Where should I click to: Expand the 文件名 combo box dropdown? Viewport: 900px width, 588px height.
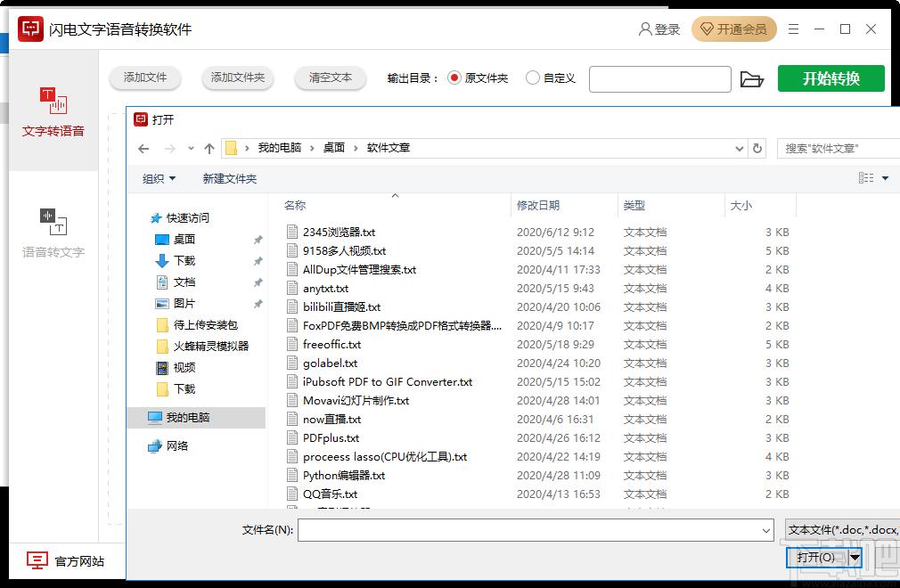pyautogui.click(x=765, y=531)
